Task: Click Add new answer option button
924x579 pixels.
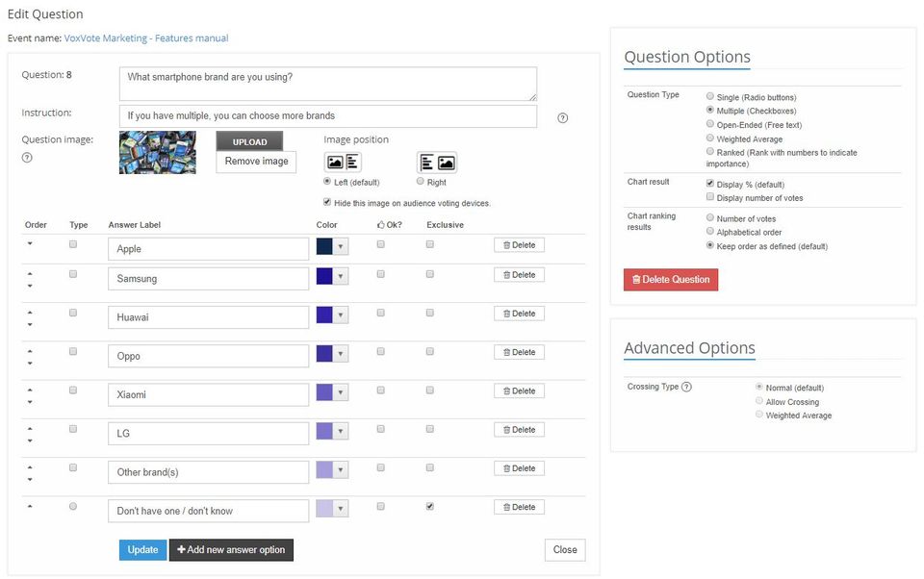Action: point(231,549)
